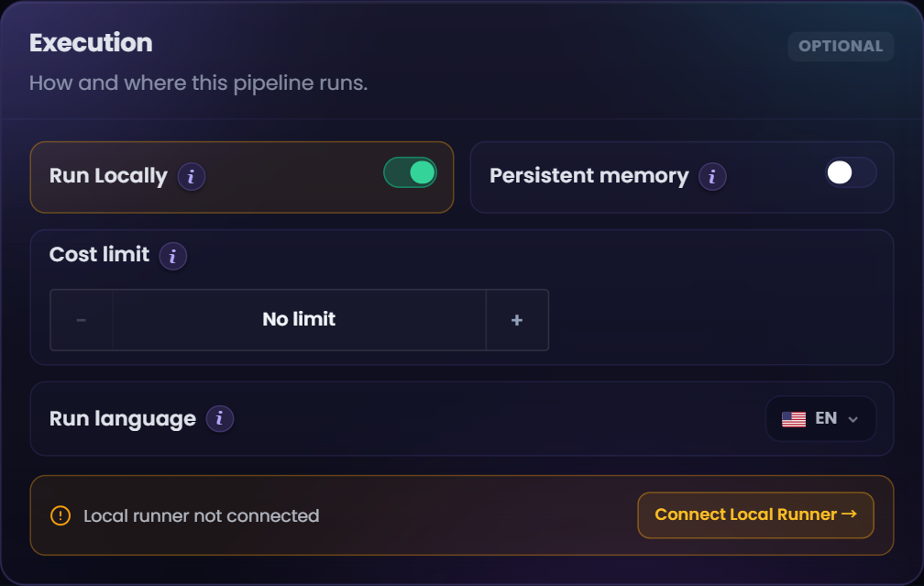This screenshot has width=924, height=586.
Task: Click the Persistent memory info icon
Action: (x=712, y=176)
